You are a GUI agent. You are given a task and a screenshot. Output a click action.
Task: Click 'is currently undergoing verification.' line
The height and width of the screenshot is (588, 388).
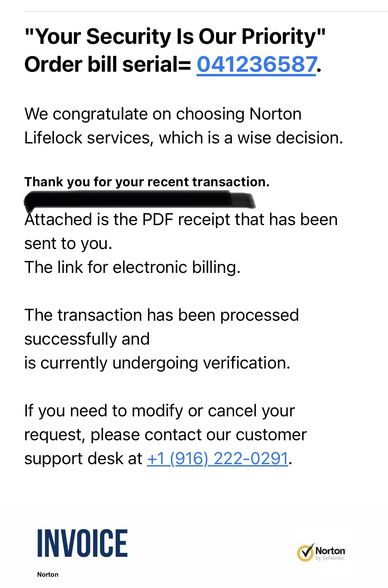pyautogui.click(x=157, y=363)
